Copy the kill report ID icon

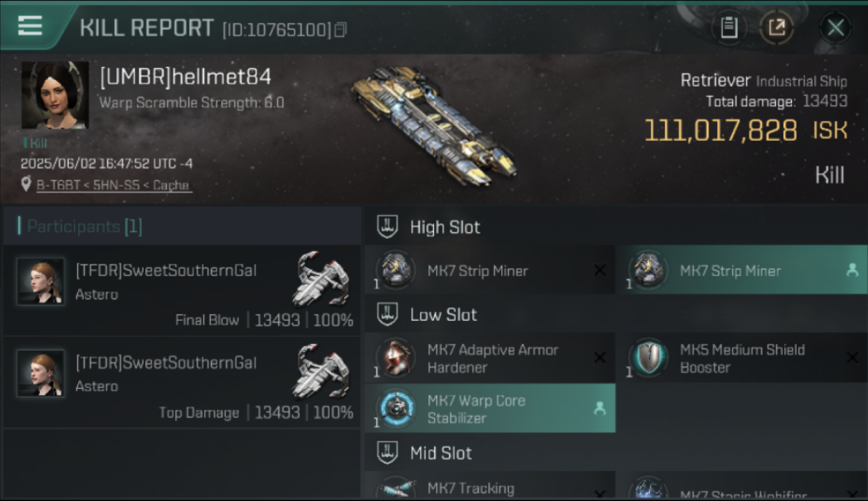click(341, 29)
